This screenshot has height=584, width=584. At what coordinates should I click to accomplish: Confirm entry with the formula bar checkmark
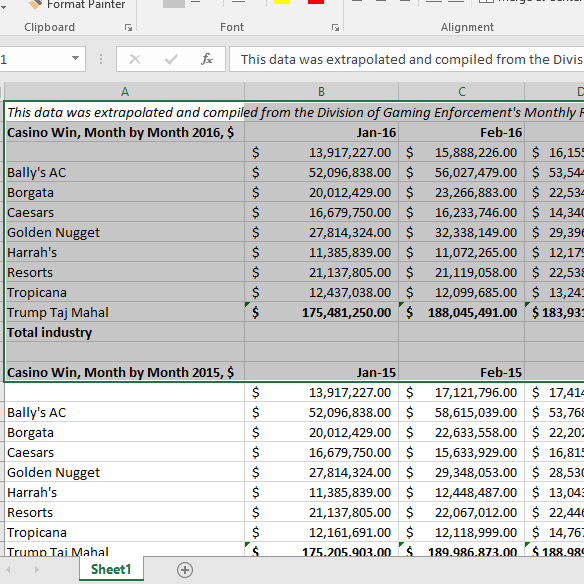[x=171, y=59]
